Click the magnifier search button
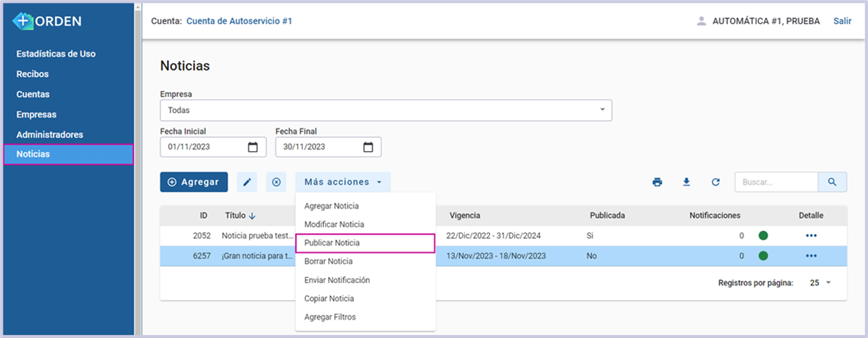The height and width of the screenshot is (338, 868). point(832,183)
